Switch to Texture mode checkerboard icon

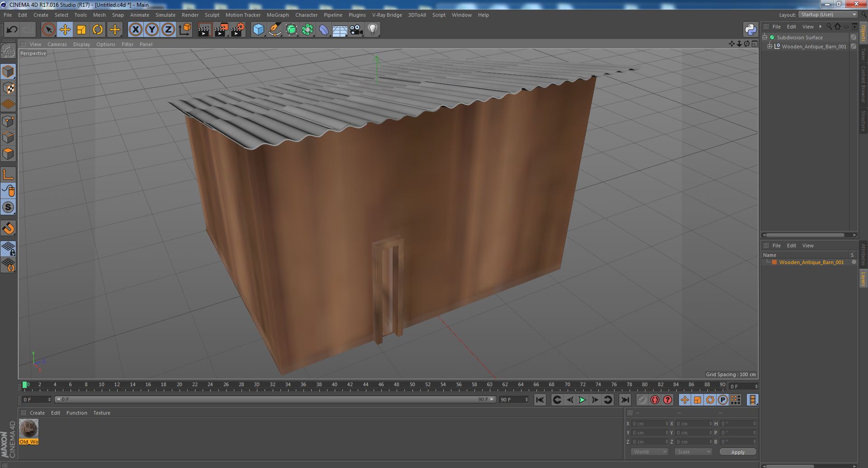pos(8,88)
